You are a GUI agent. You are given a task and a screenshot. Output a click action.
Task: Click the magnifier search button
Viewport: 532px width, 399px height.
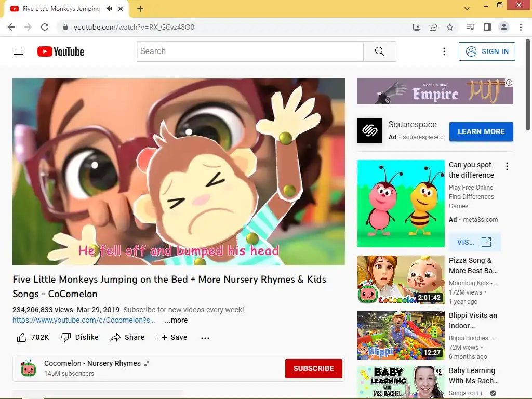coord(380,51)
